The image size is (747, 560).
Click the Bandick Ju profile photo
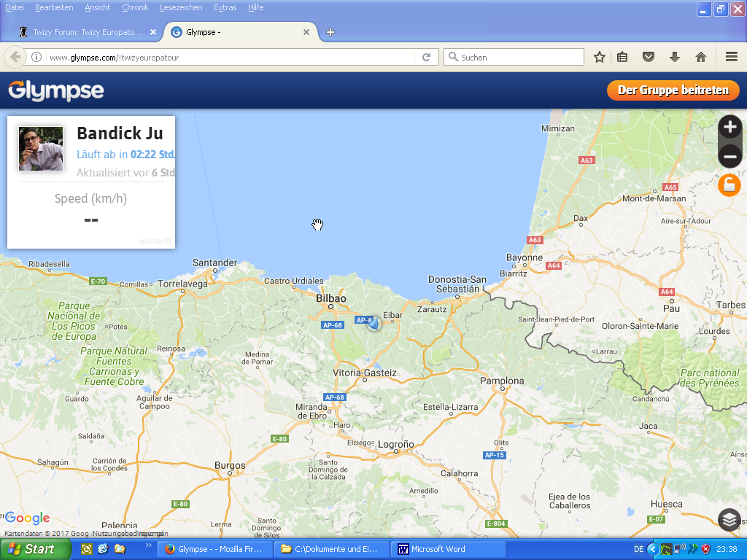(x=41, y=149)
